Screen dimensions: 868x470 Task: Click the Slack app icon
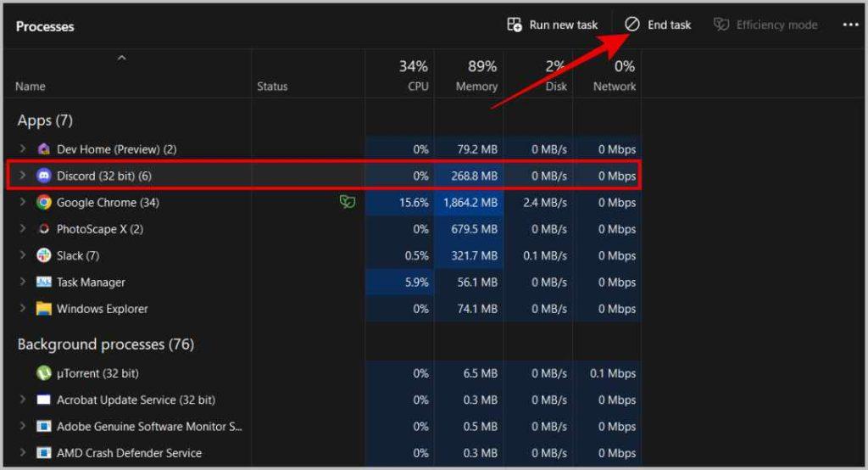point(44,255)
